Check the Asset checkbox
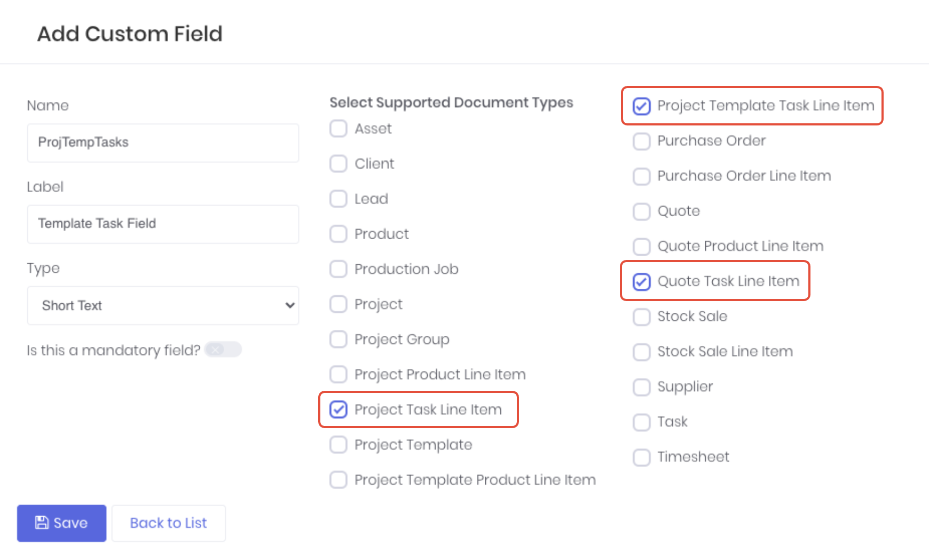929x560 pixels. click(x=338, y=129)
